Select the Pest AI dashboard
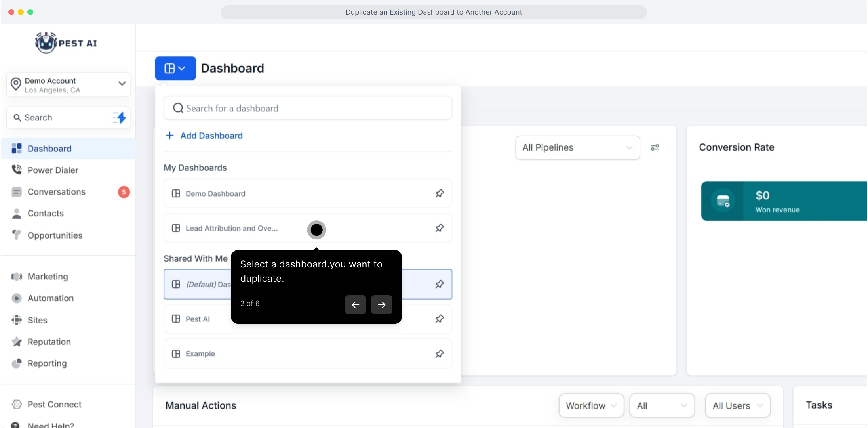868x428 pixels. pyautogui.click(x=308, y=319)
